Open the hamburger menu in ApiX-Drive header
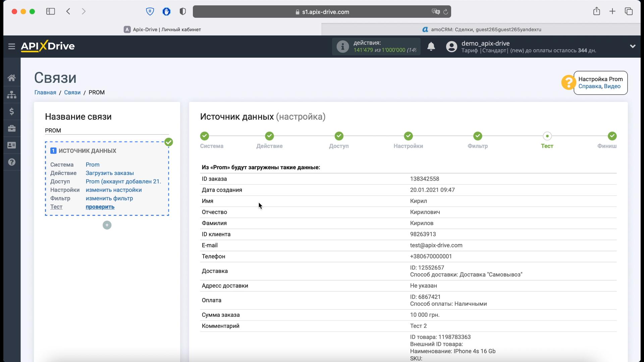This screenshot has width=644, height=362. [12, 46]
